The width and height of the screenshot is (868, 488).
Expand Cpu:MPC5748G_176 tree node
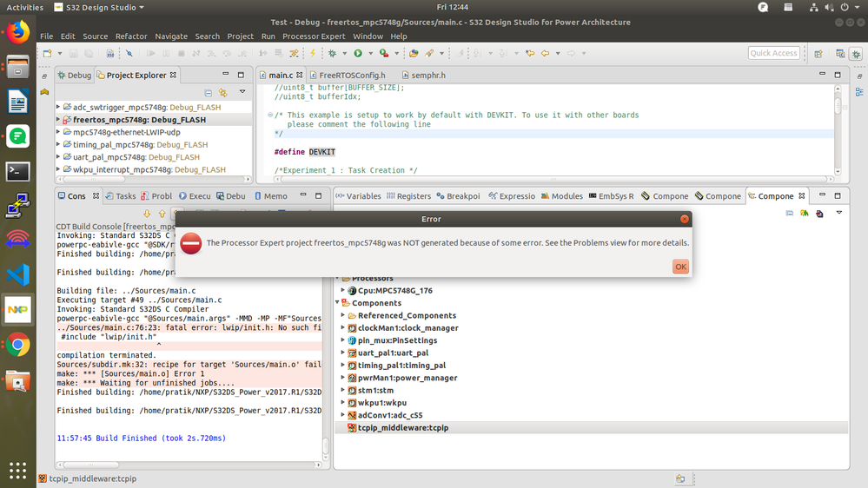[342, 290]
